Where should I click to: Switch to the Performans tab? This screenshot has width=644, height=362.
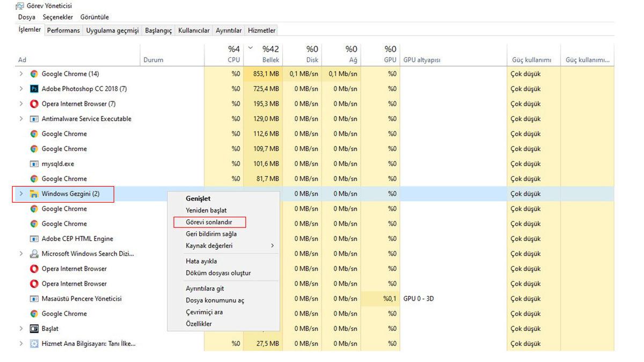tap(63, 30)
